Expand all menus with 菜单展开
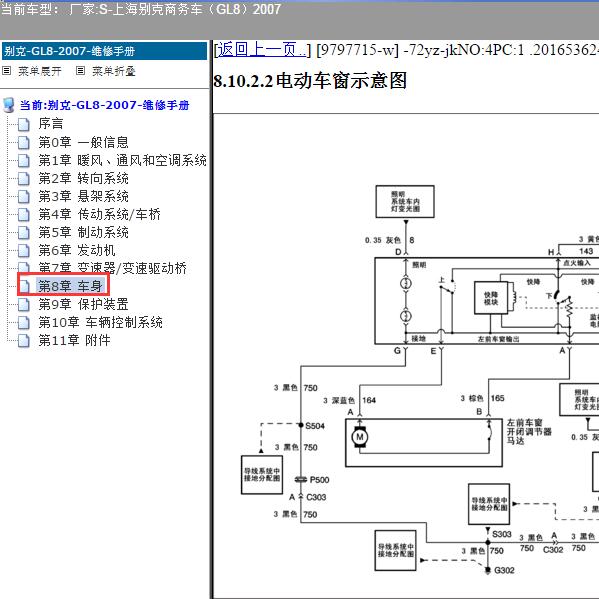Image resolution: width=599 pixels, height=599 pixels. [x=40, y=71]
